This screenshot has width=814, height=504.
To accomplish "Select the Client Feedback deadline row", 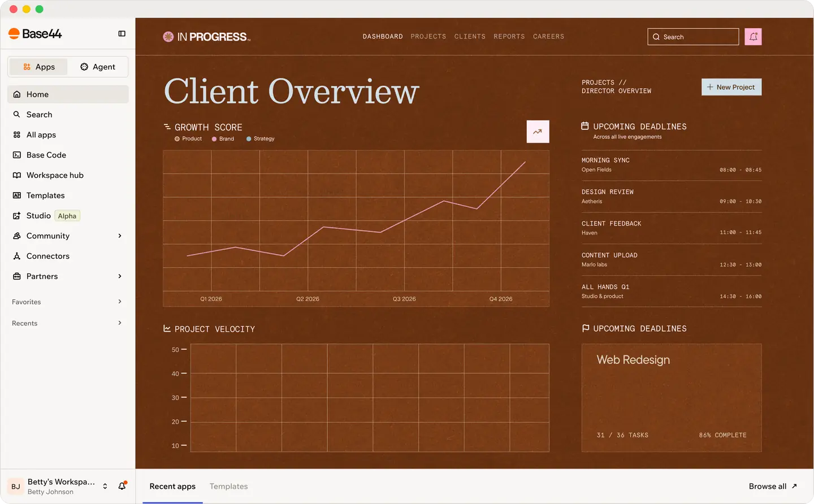I will tap(672, 228).
